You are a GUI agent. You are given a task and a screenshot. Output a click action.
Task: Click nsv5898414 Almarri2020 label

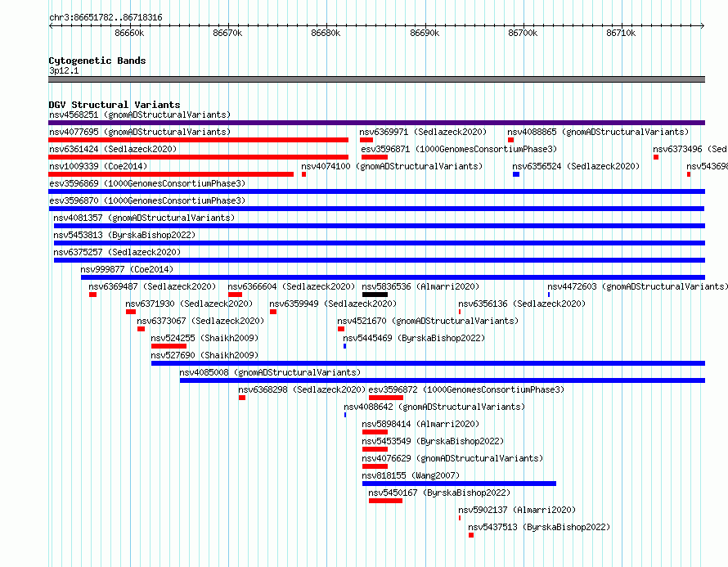(420, 424)
